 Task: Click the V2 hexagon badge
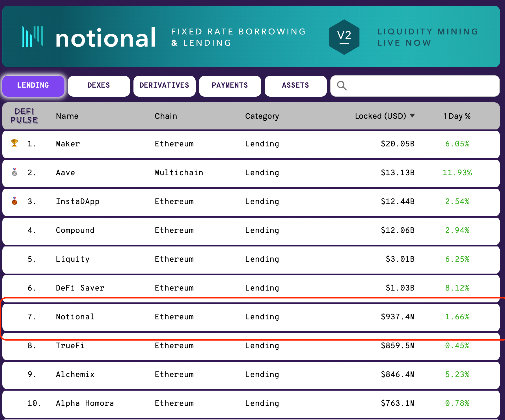[344, 37]
